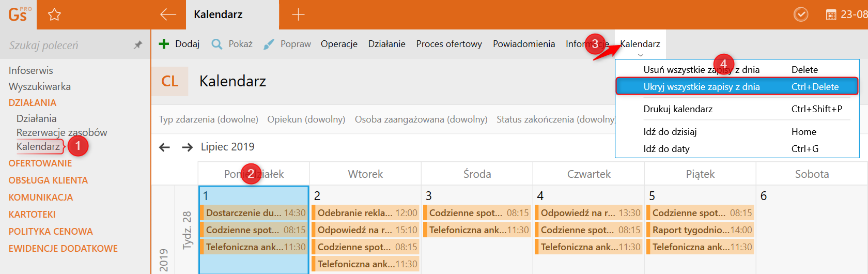Click the Popraw pencil icon
The image size is (868, 274).
pos(269,44)
